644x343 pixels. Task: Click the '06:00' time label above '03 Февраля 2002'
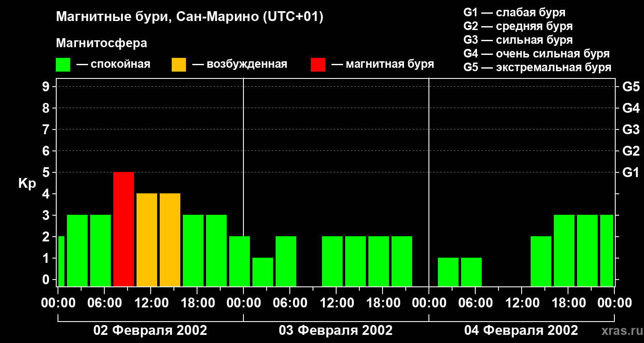tap(290, 303)
